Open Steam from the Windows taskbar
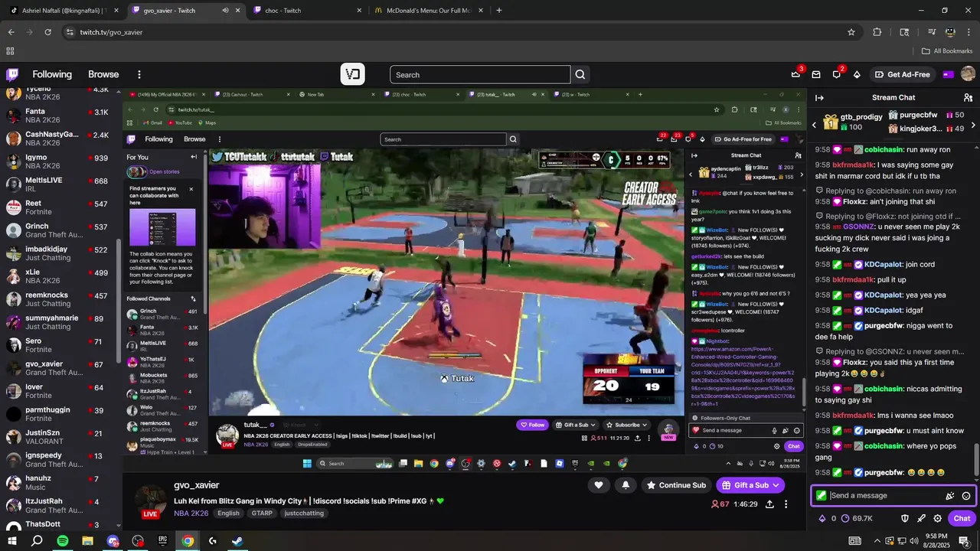 pos(237,541)
